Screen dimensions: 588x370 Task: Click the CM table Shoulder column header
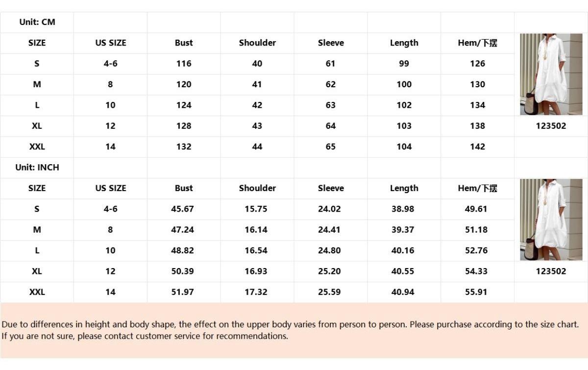[x=257, y=43]
